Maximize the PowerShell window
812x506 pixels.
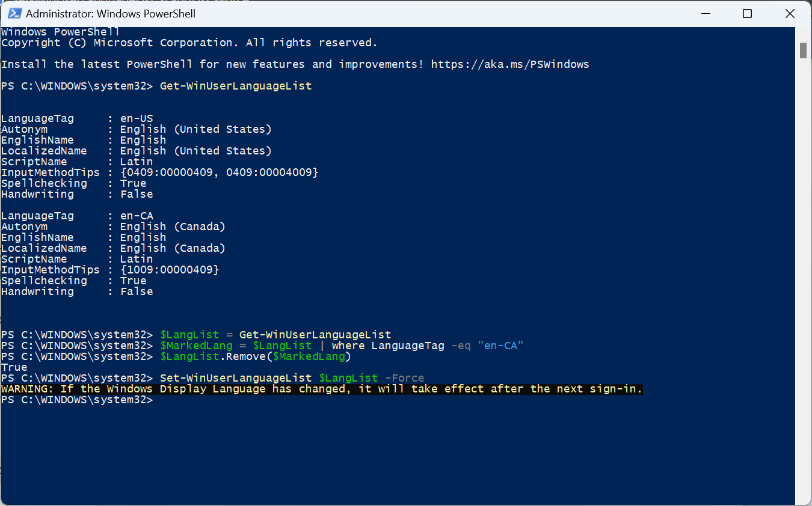click(x=747, y=13)
